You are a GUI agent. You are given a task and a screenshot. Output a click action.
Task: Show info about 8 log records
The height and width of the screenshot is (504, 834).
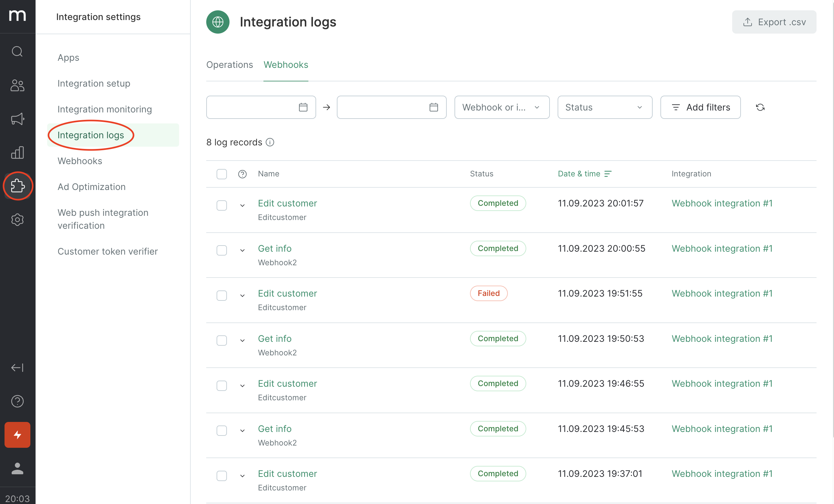270,142
